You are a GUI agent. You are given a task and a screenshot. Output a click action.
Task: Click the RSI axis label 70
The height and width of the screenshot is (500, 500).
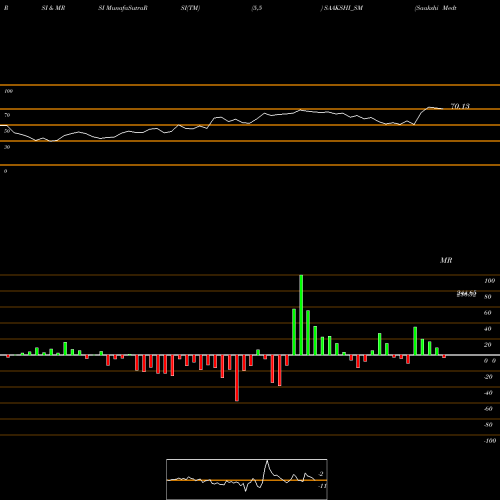pos(7,115)
